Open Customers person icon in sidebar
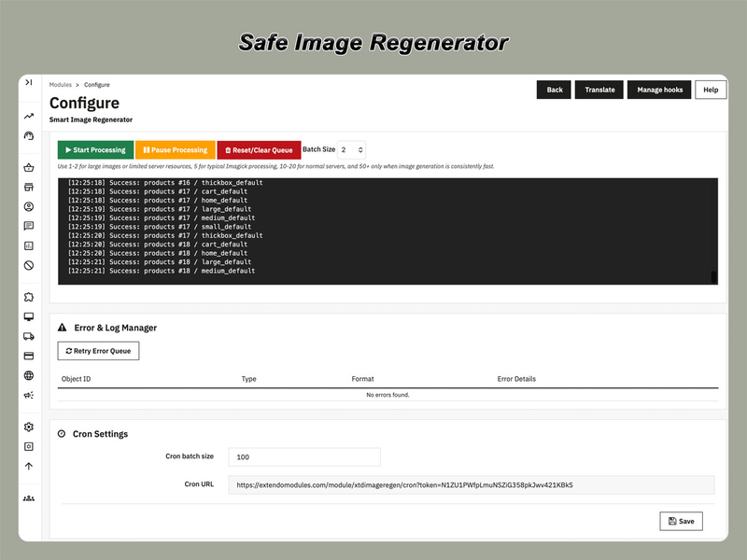Image resolution: width=747 pixels, height=560 pixels. coord(29,206)
